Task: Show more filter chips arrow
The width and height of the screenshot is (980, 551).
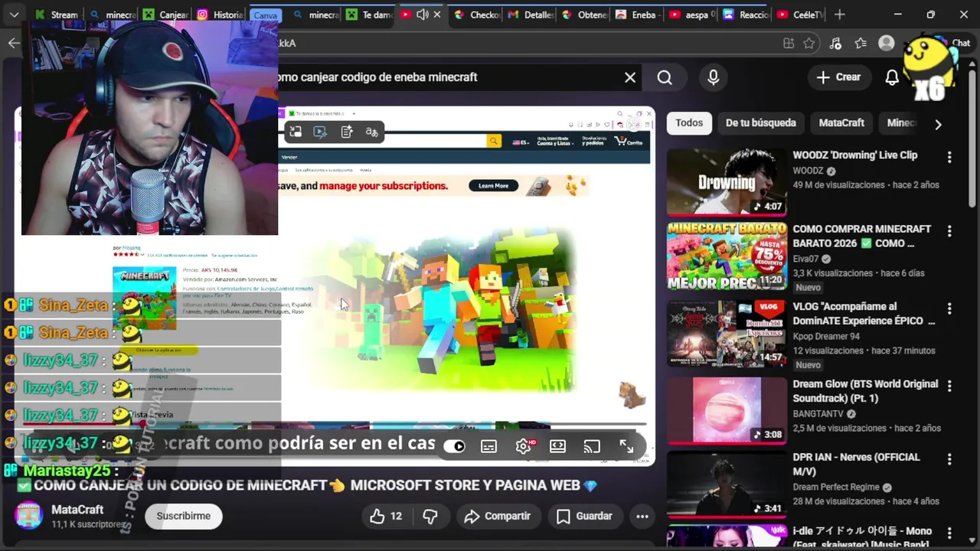Action: point(938,124)
